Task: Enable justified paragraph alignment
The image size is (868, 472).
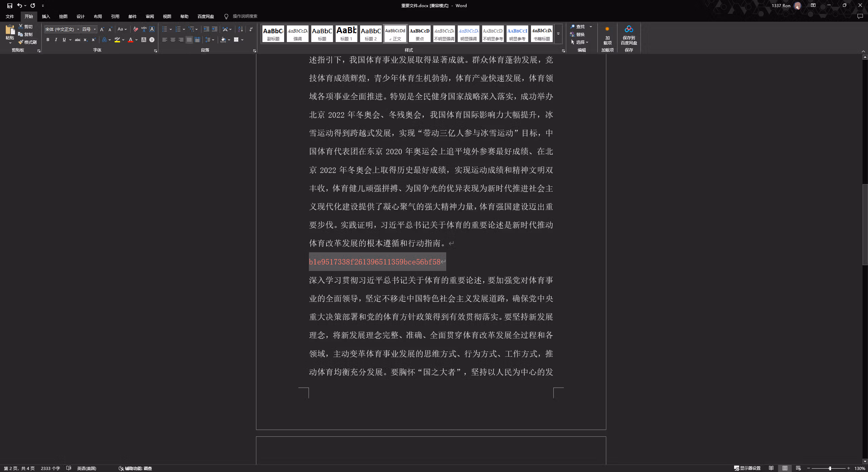Action: [189, 40]
